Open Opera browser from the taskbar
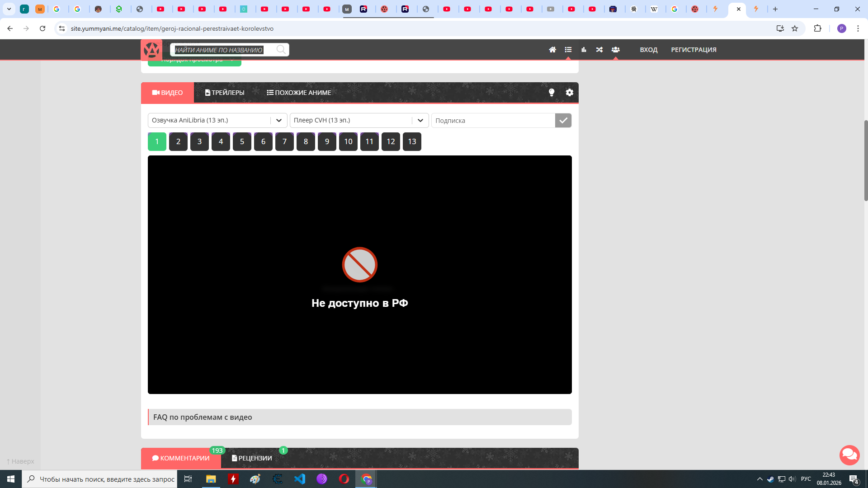The height and width of the screenshot is (488, 868). tap(344, 479)
